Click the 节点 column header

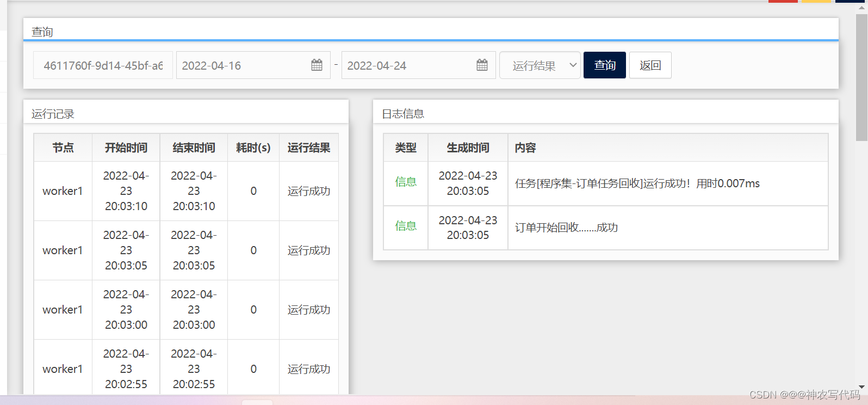(63, 148)
